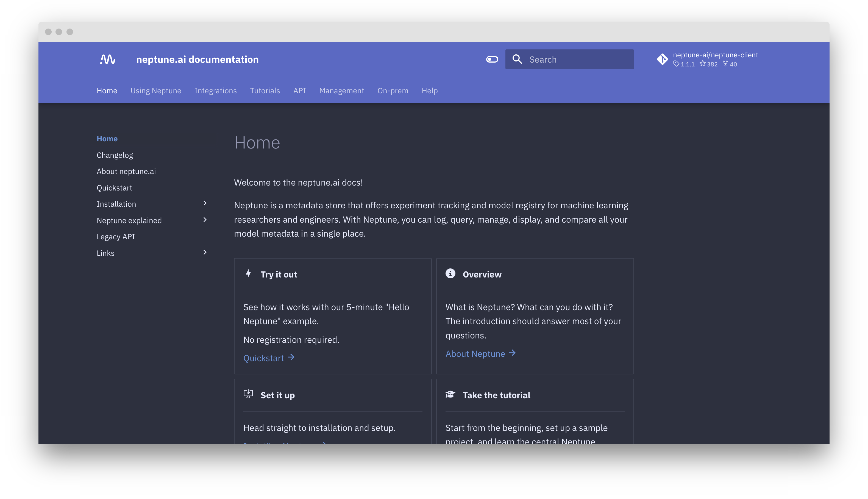Click the version tag icon 1.1.1
868x499 pixels.
tap(676, 64)
